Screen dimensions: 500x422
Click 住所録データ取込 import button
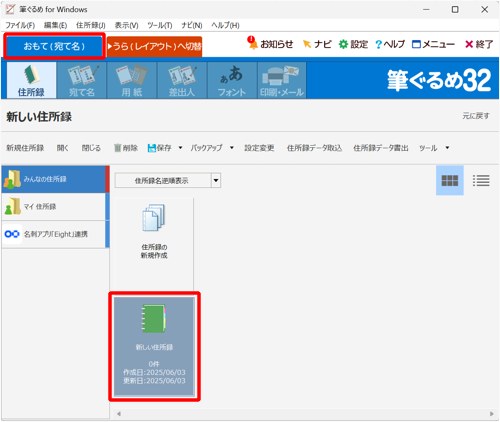314,148
